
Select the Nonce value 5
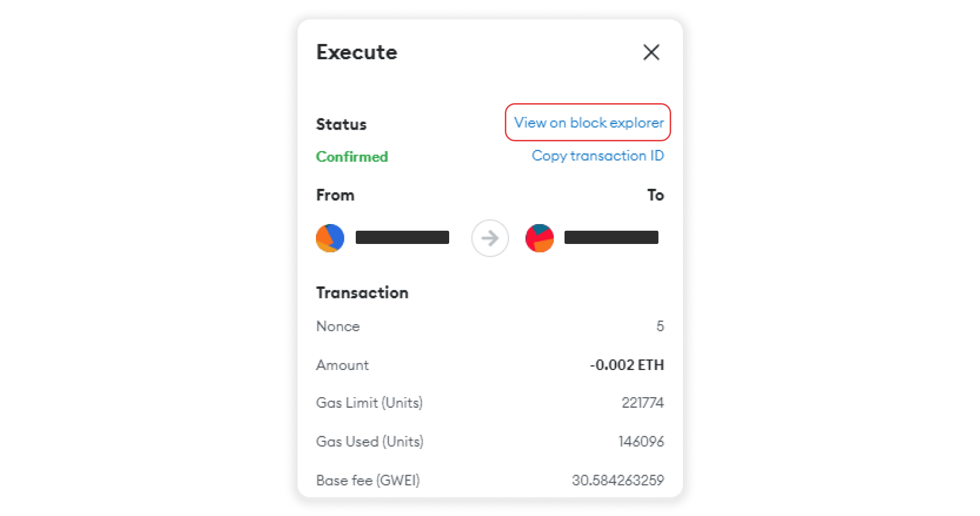tap(659, 326)
